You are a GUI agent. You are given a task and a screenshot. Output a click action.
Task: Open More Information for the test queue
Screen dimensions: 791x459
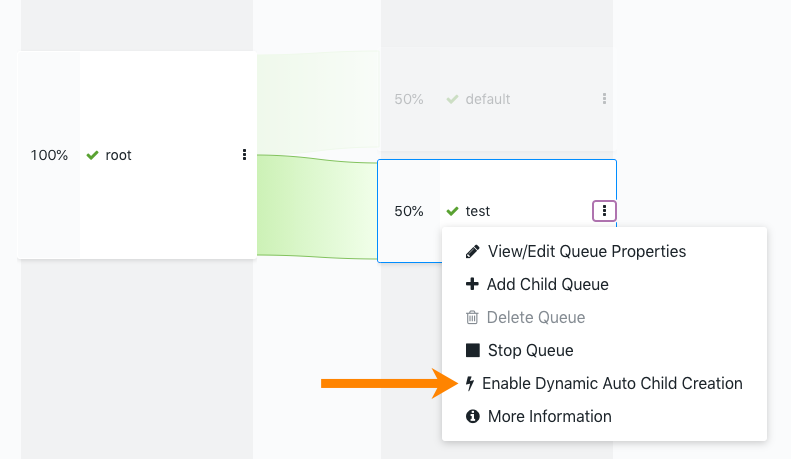tap(549, 416)
